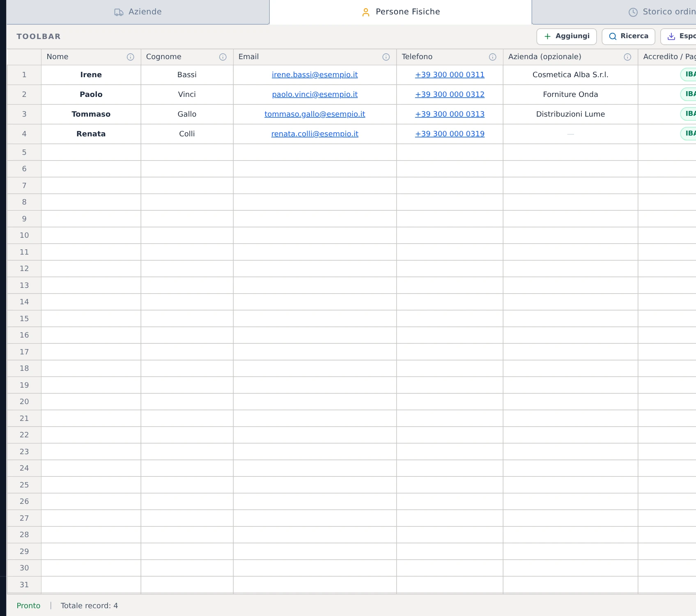Image resolution: width=696 pixels, height=616 pixels.
Task: Open Ricerca search button
Action: [x=628, y=36]
